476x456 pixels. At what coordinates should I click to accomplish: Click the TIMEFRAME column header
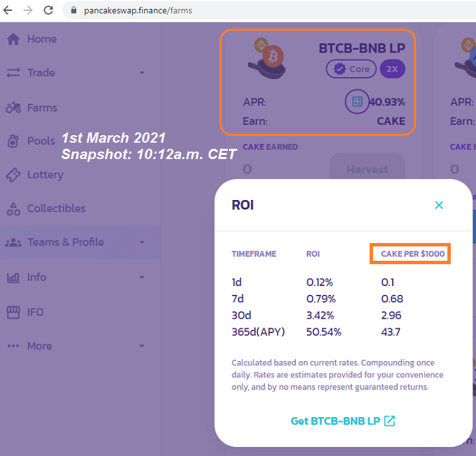tap(254, 254)
